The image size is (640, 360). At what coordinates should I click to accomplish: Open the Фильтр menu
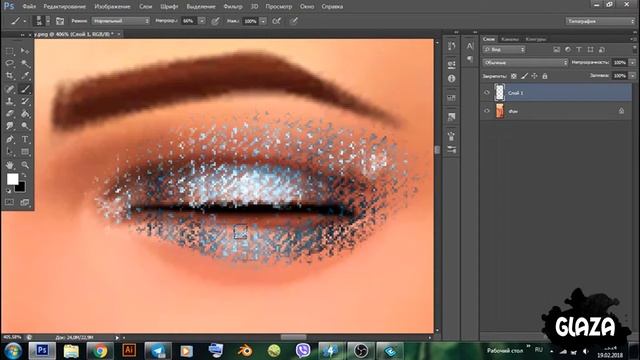[x=233, y=7]
